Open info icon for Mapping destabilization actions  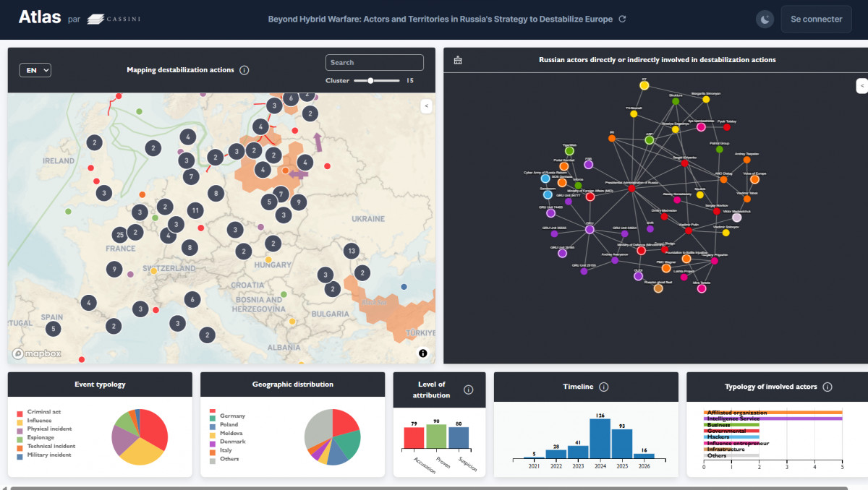(x=244, y=70)
